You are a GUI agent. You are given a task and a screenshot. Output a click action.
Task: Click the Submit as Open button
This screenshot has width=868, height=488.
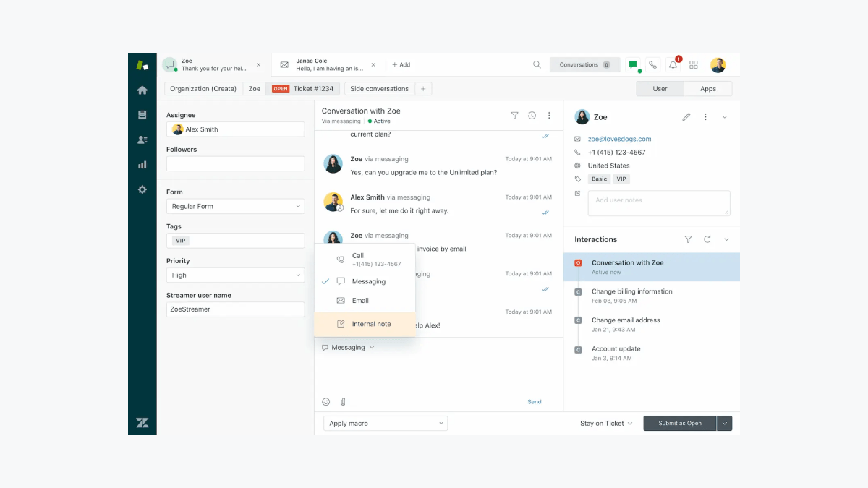(678, 423)
